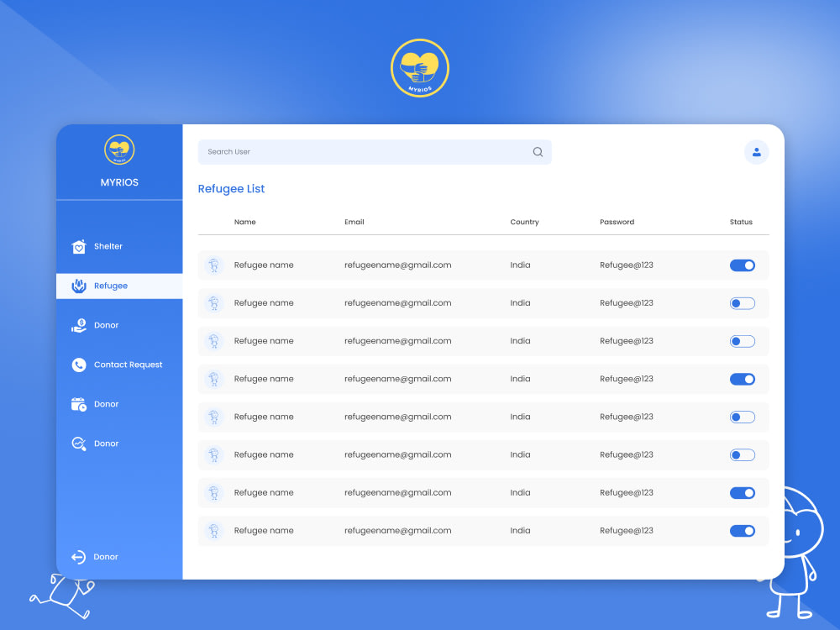Click the Name column header
840x630 pixels.
244,222
